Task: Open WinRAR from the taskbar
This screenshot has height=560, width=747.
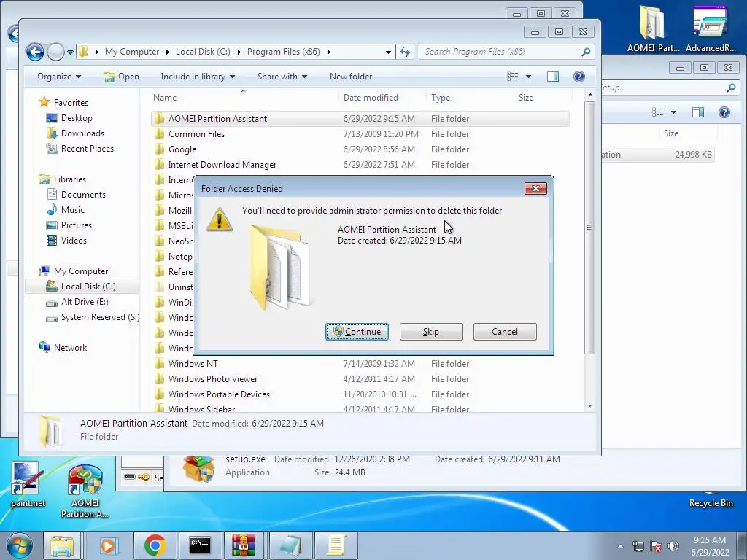Action: [244, 545]
